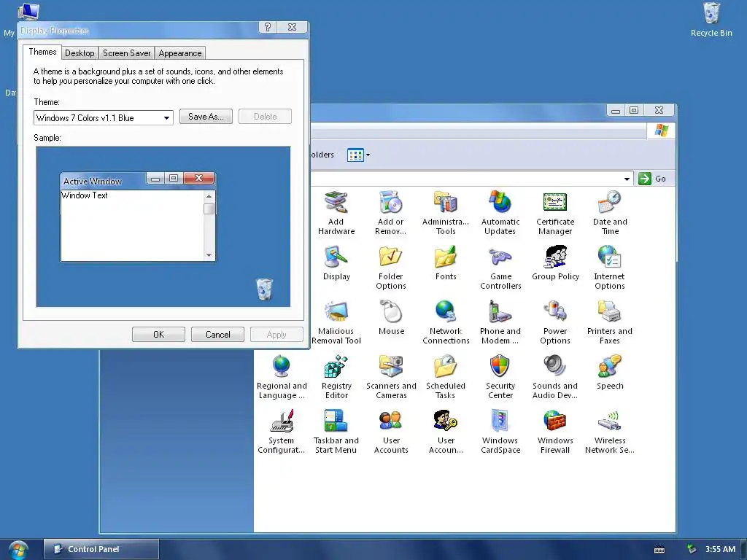The image size is (747, 560).
Task: Open the Game Controllers icon
Action: [500, 257]
